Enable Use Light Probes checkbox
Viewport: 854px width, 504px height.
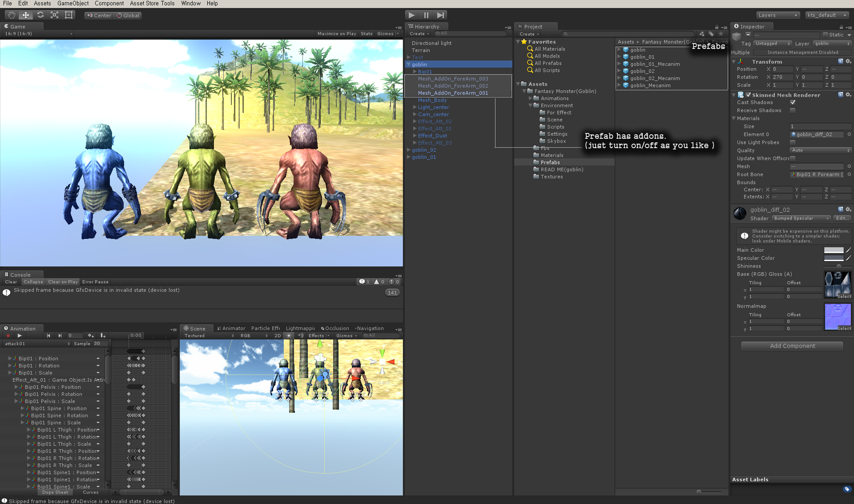793,142
